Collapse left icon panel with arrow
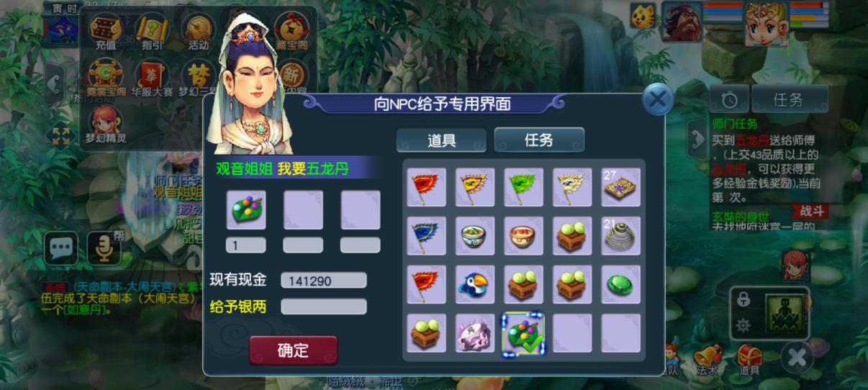The width and height of the screenshot is (868, 390). (53, 83)
